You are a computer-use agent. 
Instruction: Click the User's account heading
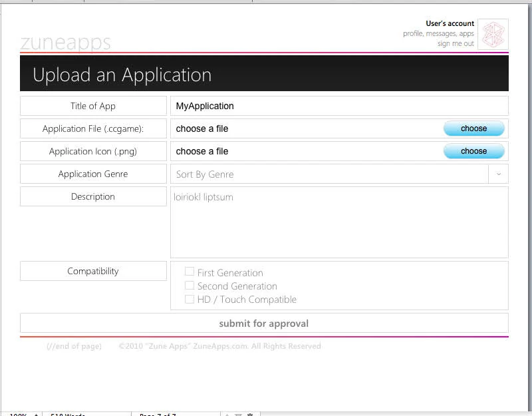(x=450, y=23)
